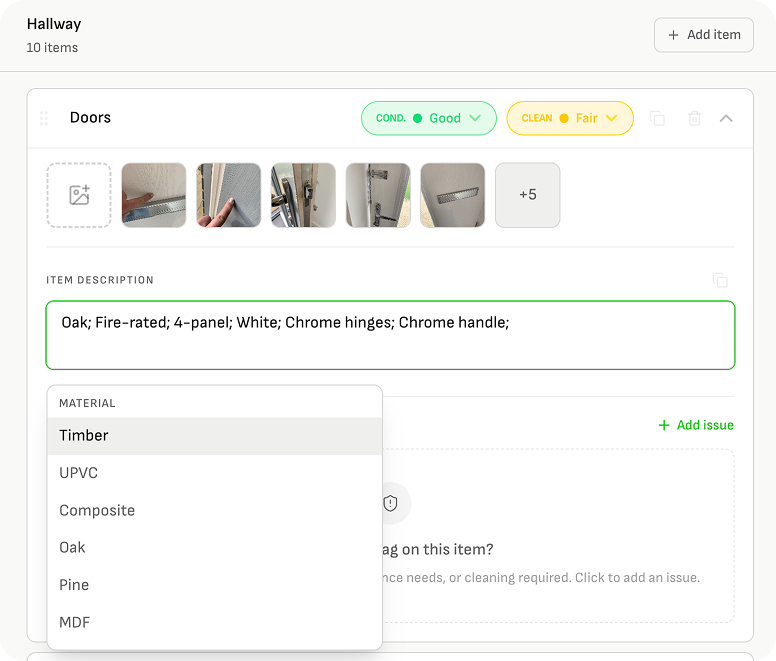
Task: Click the Doors item name
Action: 90,117
